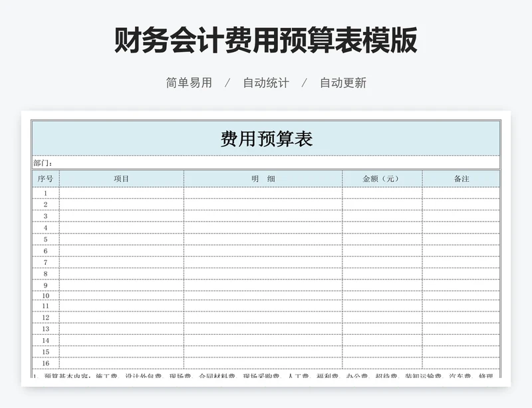Click the 费用预算表 table title cell
Viewport: 532px width, 408px height.
[266, 138]
